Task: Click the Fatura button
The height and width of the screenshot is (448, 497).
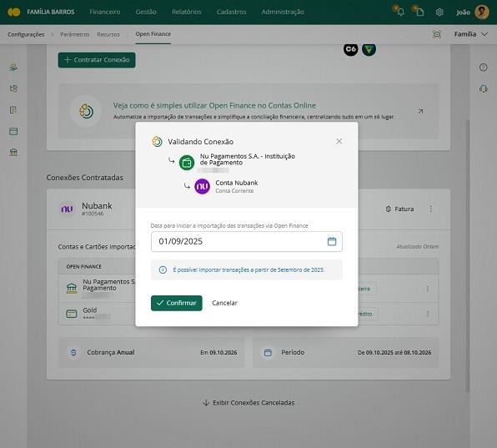Action: (399, 209)
